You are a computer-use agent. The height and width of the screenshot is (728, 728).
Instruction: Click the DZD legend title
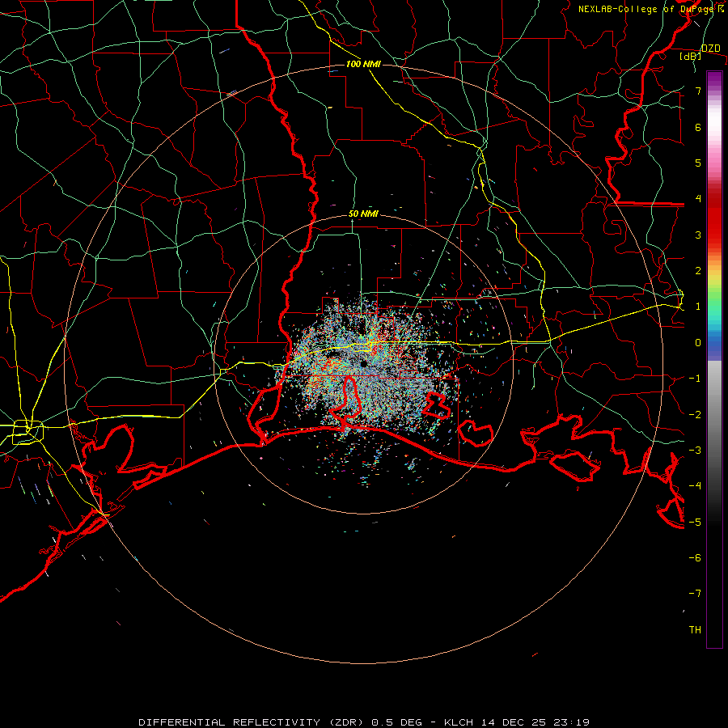pyautogui.click(x=711, y=49)
